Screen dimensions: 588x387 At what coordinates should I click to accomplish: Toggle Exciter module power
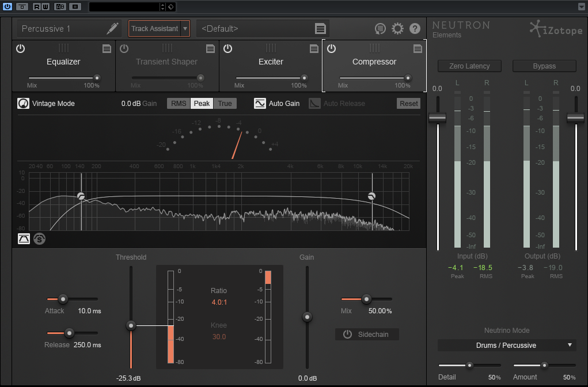pos(227,48)
